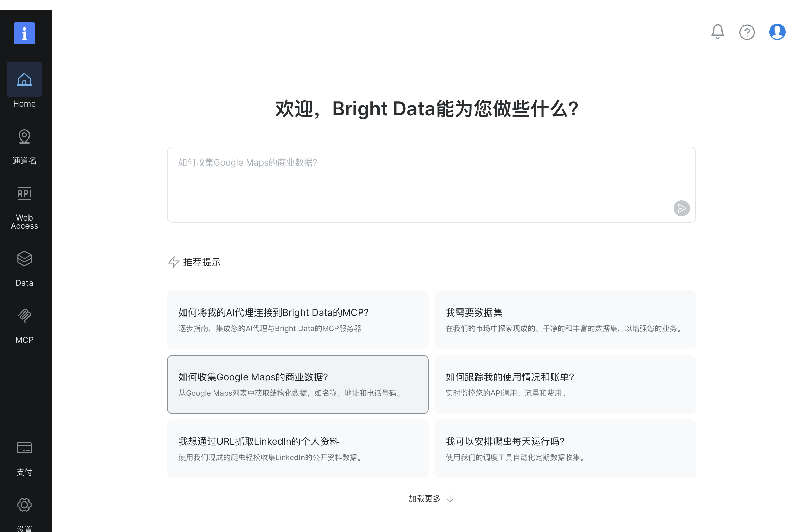The image size is (793, 532).
Task: Select the Bright Data MCP连接 prompt card
Action: click(297, 320)
